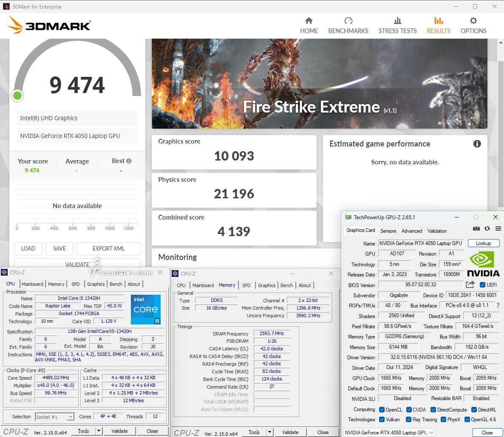The image size is (504, 437).
Task: Click Fire Strike Extreme banner image
Action: click(320, 84)
